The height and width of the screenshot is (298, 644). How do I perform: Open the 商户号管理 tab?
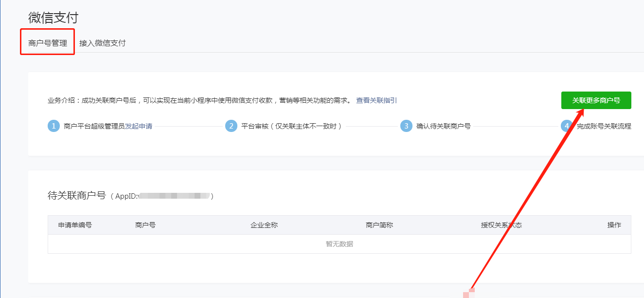click(48, 43)
